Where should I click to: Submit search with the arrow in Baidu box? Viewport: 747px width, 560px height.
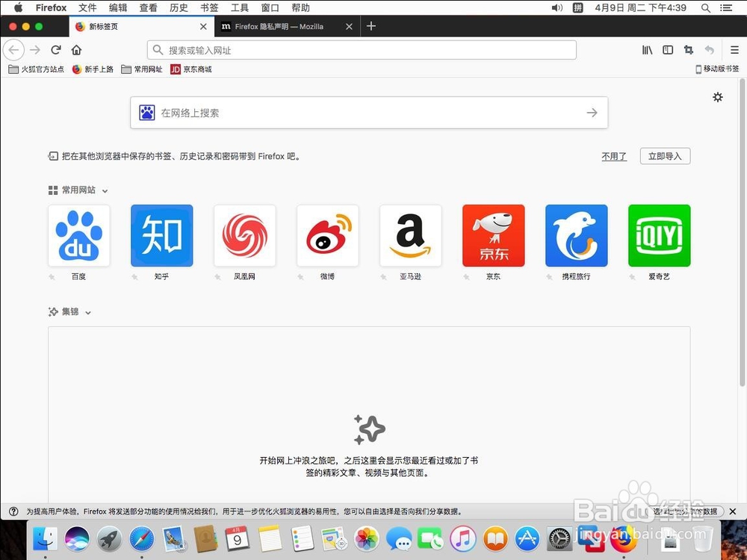(592, 113)
